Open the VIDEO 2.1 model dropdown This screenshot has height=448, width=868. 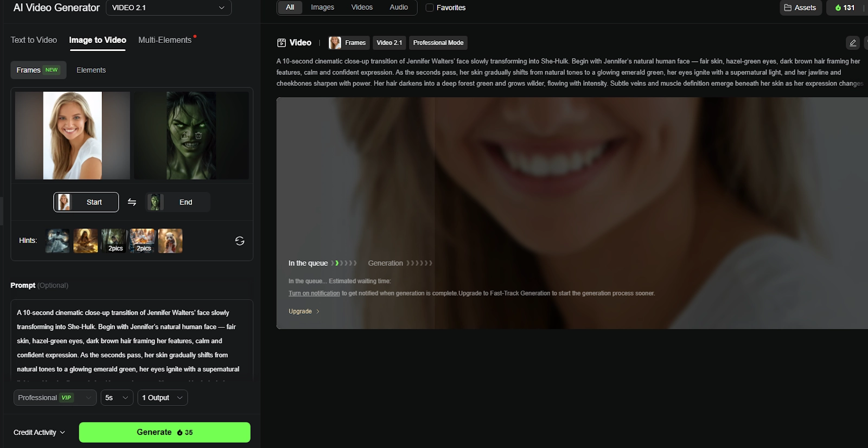pyautogui.click(x=168, y=8)
